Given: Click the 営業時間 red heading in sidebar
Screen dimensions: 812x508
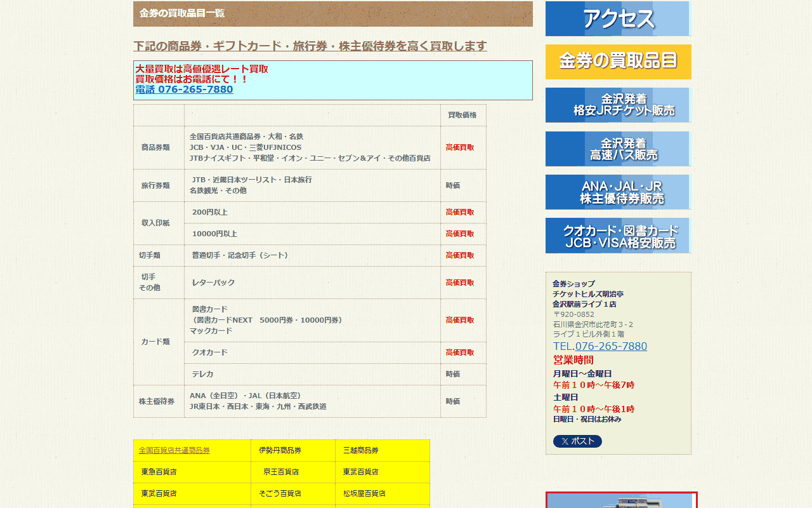Looking at the screenshot, I should pos(573,360).
